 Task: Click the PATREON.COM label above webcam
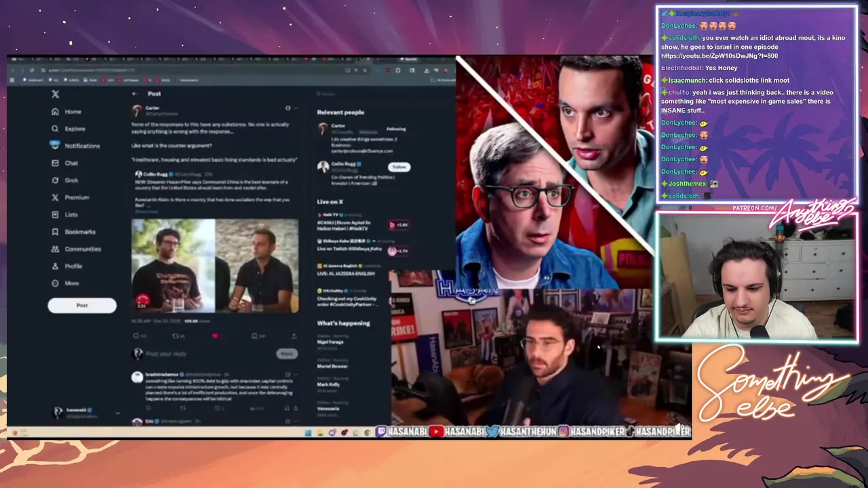tap(755, 208)
